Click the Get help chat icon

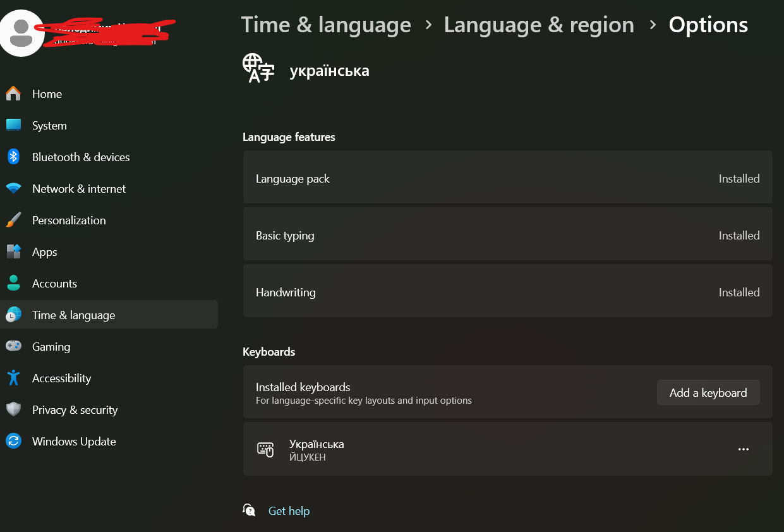(x=250, y=511)
